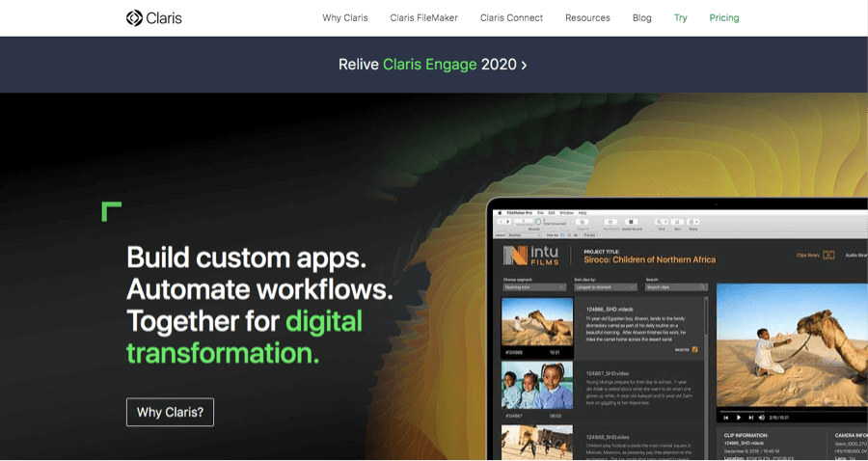Click the green Try link
868x461 pixels.
[x=681, y=17]
